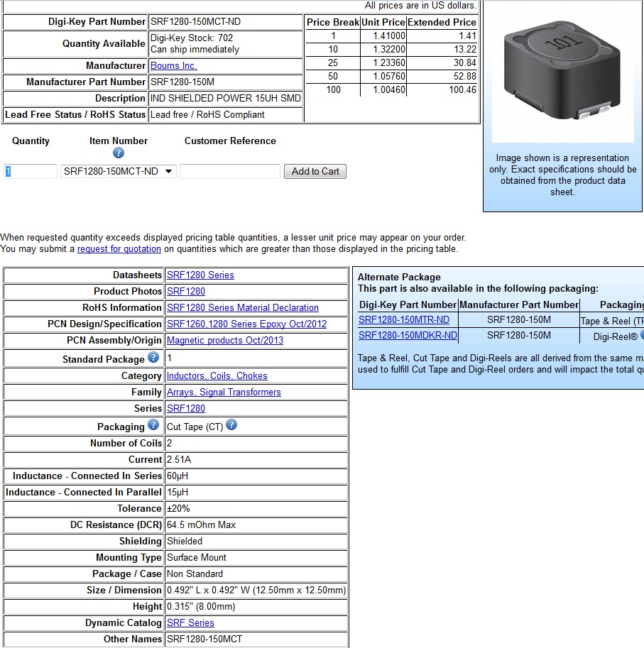Click the 2.51A current value
644x648 pixels.
[x=179, y=459]
